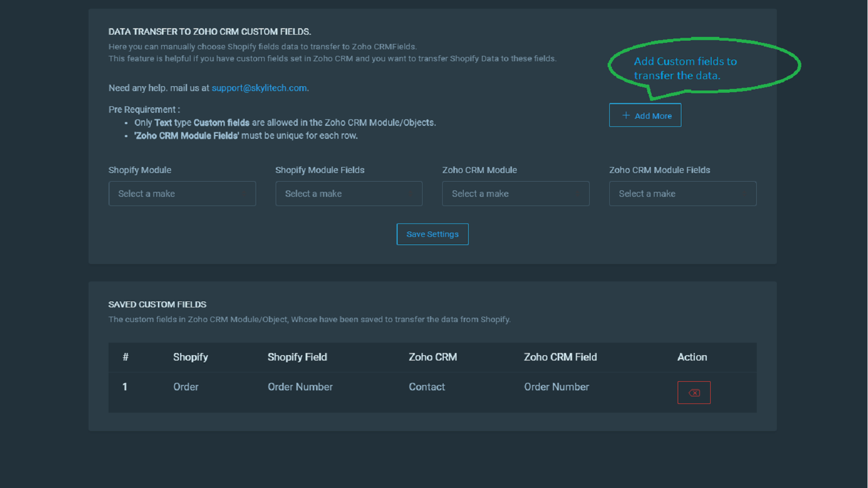Screen dimensions: 868x488
Task: Click row number 1 in saved fields table
Action: coord(125,387)
